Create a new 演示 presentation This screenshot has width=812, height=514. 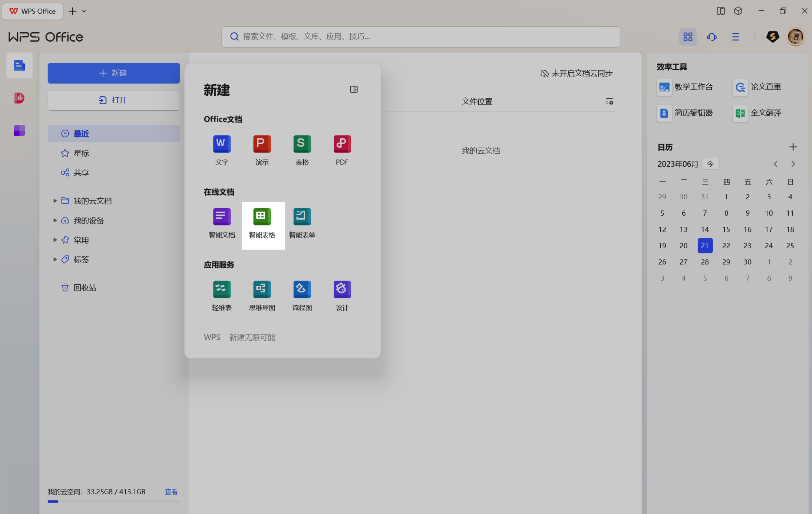pyautogui.click(x=262, y=144)
